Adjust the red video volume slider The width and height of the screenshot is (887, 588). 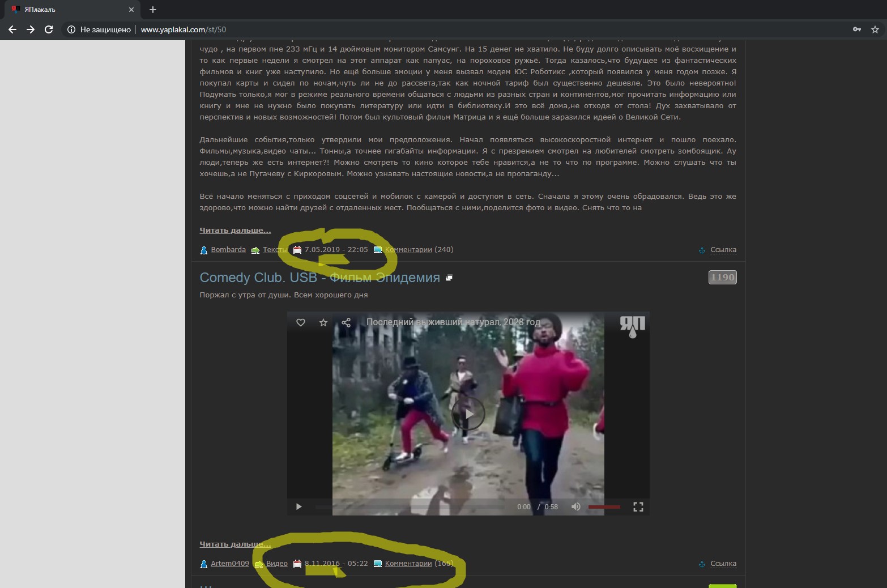coord(604,507)
